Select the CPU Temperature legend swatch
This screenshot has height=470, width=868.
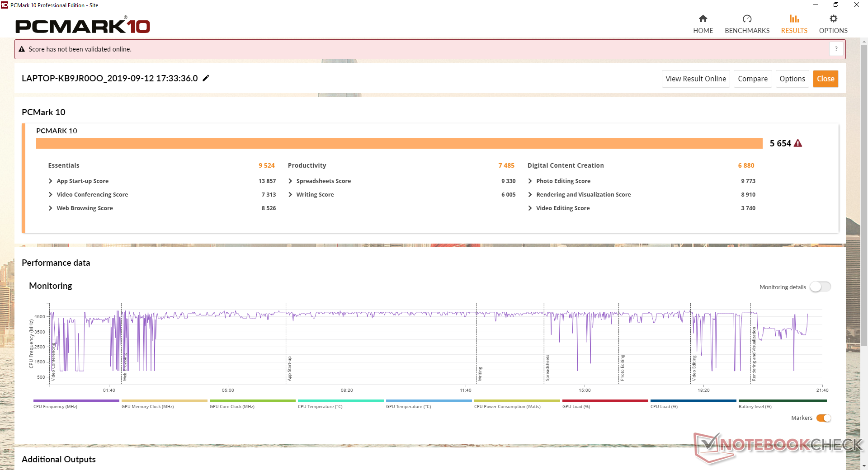coord(341,400)
